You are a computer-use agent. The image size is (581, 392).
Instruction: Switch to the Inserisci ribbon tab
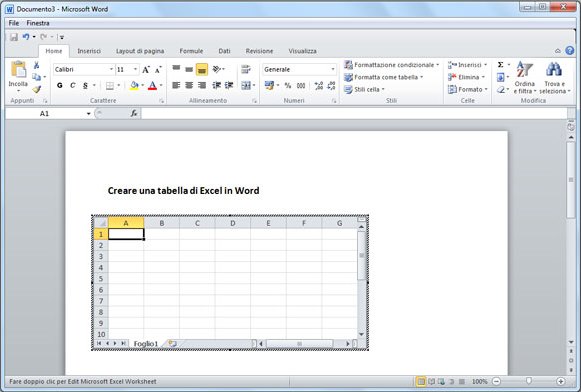tap(89, 51)
